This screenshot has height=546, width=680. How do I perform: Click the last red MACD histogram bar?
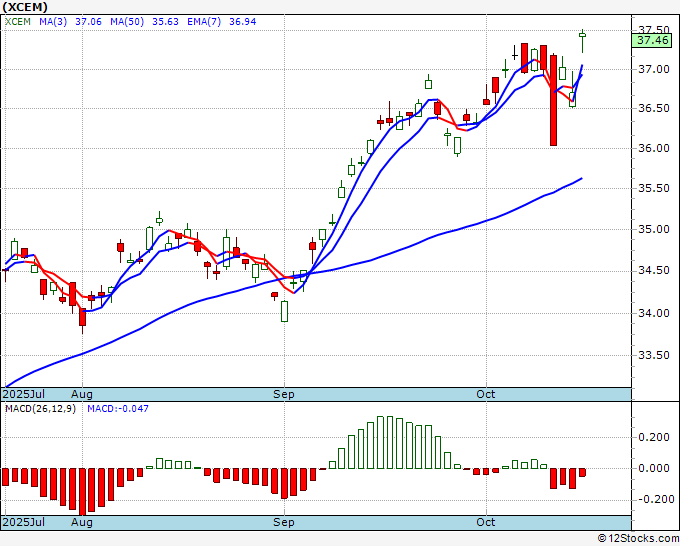pos(582,472)
